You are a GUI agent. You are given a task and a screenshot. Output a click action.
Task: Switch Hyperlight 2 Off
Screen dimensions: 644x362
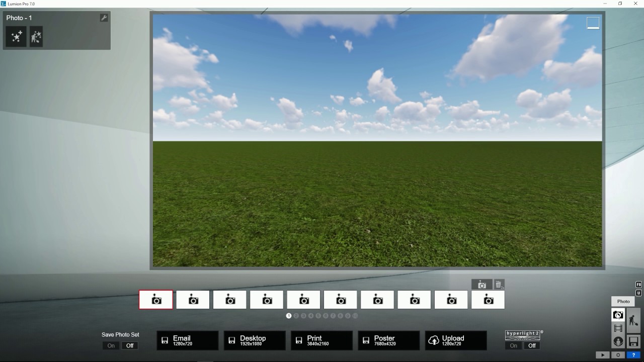tap(532, 345)
